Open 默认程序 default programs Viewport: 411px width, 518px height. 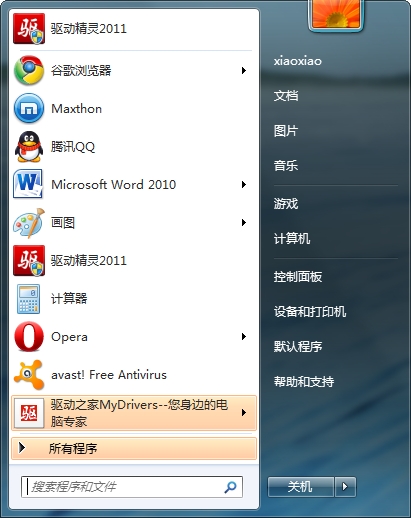298,347
